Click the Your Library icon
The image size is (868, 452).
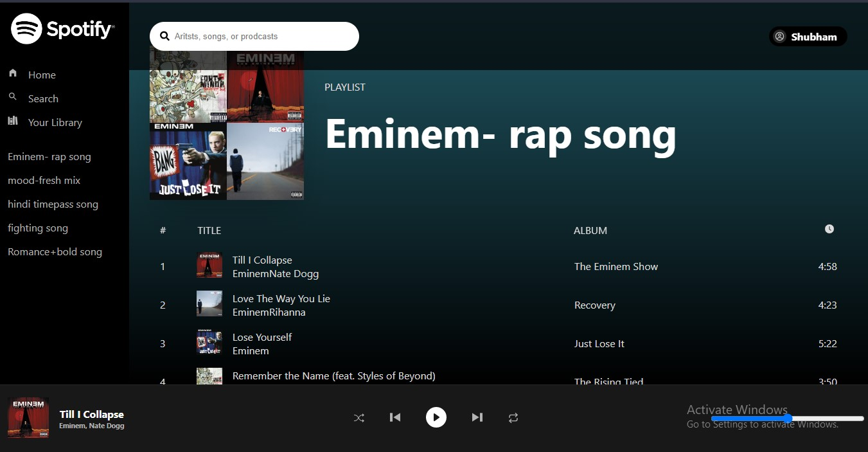[x=13, y=121]
